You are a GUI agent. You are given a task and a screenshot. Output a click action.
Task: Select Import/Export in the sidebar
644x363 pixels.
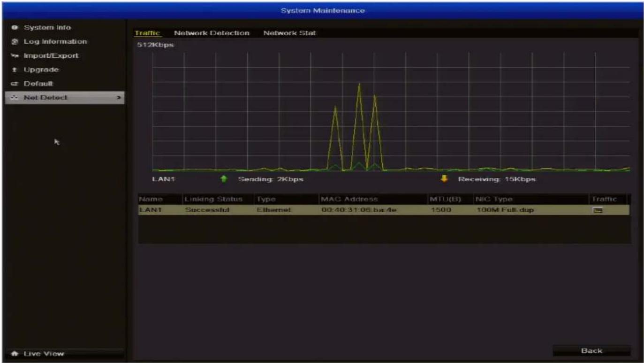coord(51,56)
